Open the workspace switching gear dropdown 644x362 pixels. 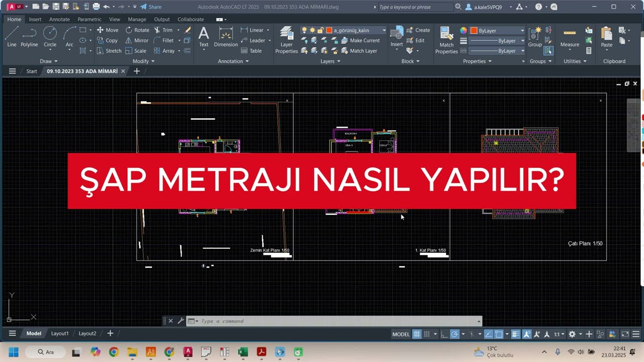(575, 334)
